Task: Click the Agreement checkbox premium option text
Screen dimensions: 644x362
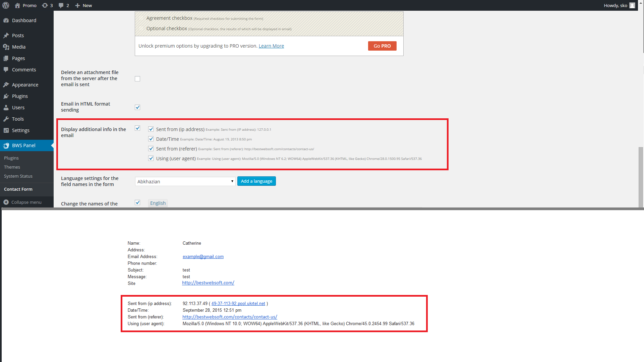Action: pos(169,18)
